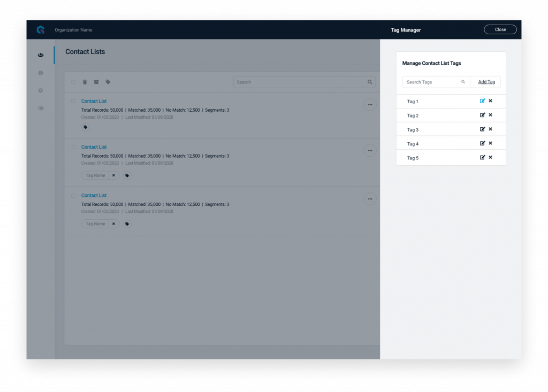Select the brain icon in the sidebar
Viewport: 548px width, 392px height.
pyautogui.click(x=41, y=73)
